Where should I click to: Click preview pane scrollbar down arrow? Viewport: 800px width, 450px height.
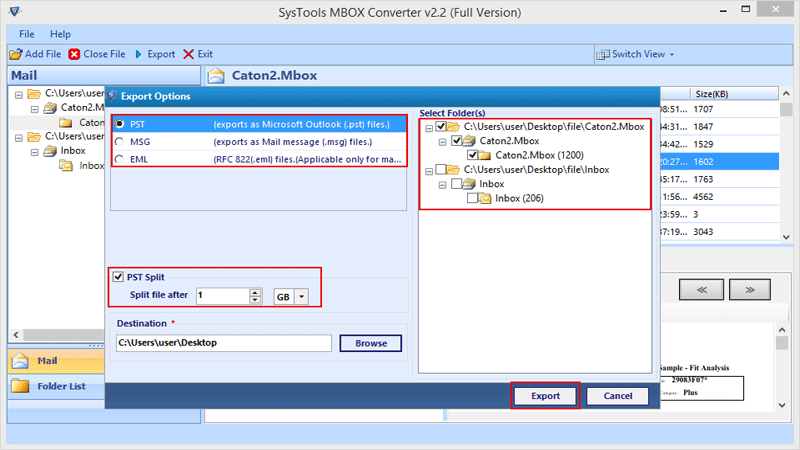[782, 405]
